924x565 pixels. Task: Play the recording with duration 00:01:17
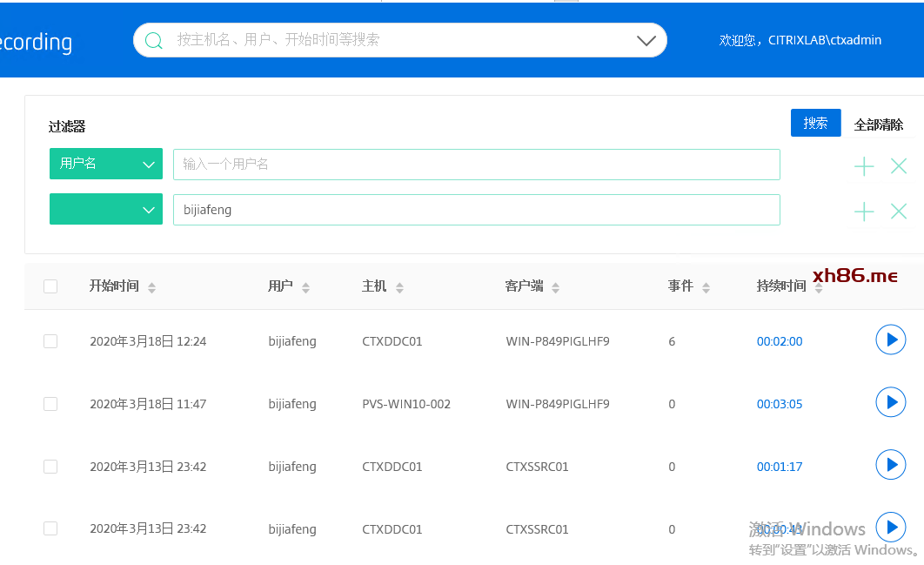(x=890, y=465)
